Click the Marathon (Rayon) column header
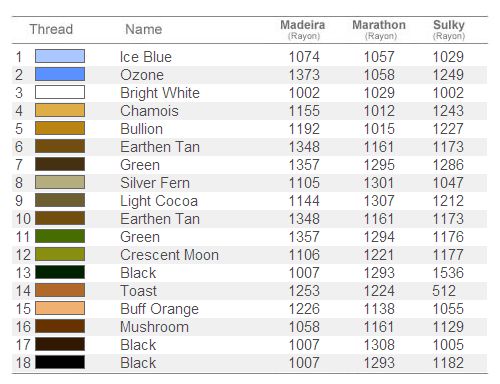 pyautogui.click(x=379, y=30)
